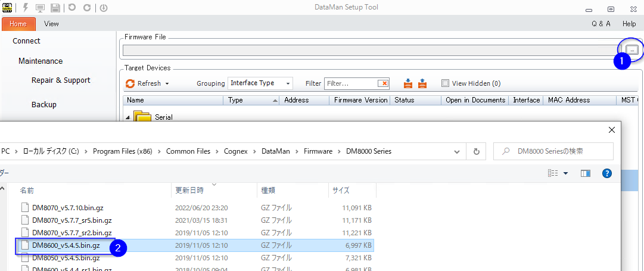Screen dimensions: 644x271
Task: Click the orange Refresh arrows icon
Action: point(130,83)
